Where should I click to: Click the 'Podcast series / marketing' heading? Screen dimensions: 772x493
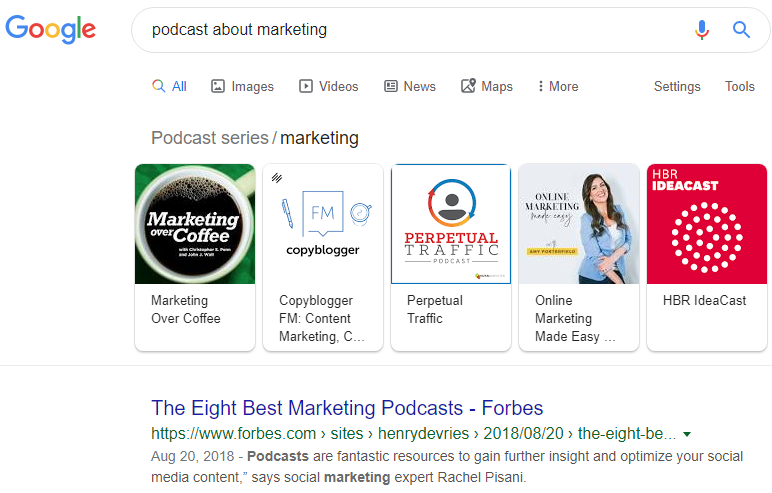(x=255, y=138)
